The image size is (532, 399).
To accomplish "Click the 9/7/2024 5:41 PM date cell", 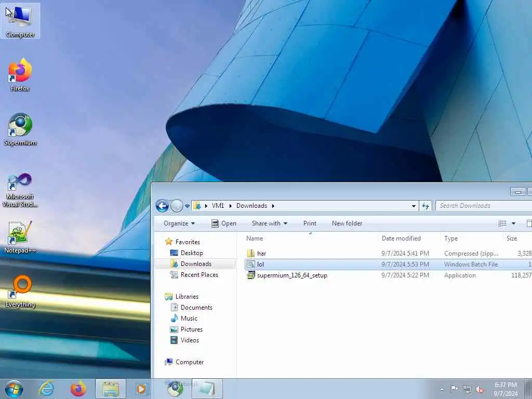I will pos(405,254).
